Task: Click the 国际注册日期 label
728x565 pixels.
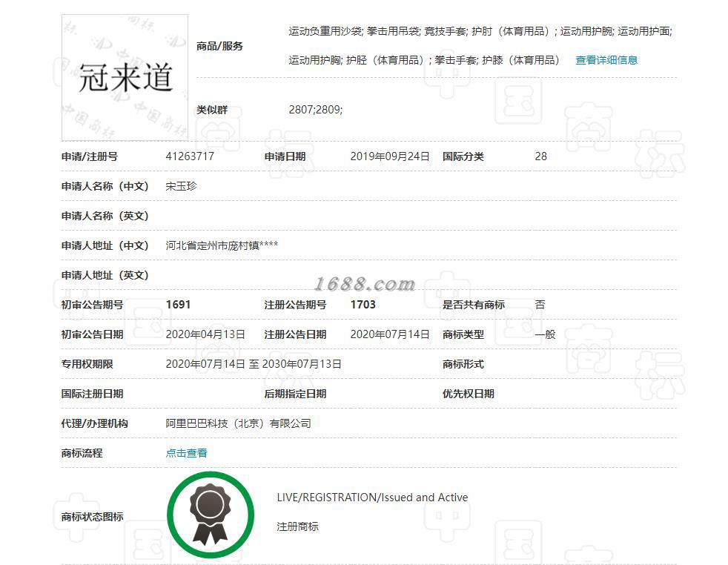Action: (x=93, y=394)
